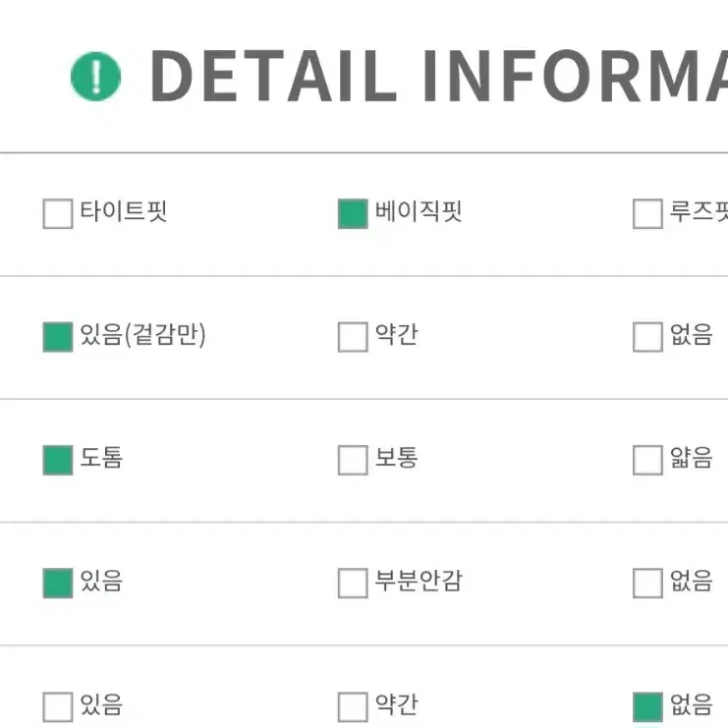Check the 보통 checkbox
Screen dimensions: 728x728
click(353, 460)
